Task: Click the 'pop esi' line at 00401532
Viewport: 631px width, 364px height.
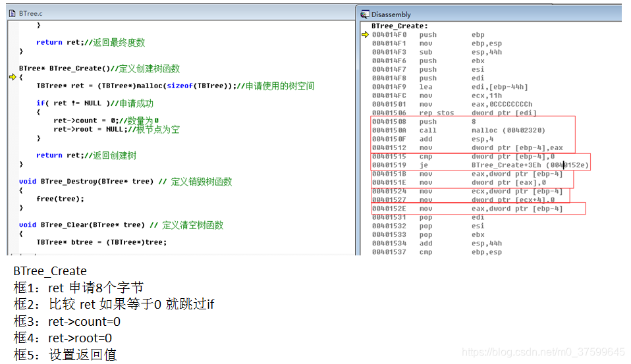Action: coord(428,226)
